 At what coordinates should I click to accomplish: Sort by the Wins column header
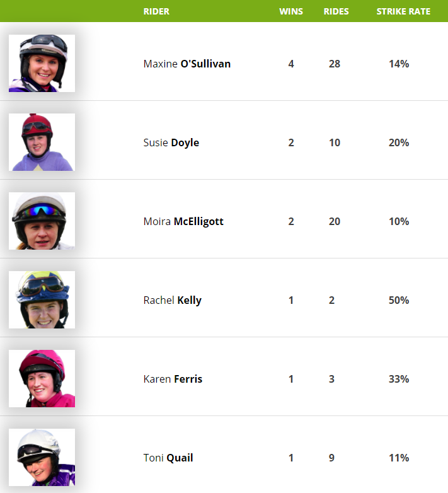[291, 11]
